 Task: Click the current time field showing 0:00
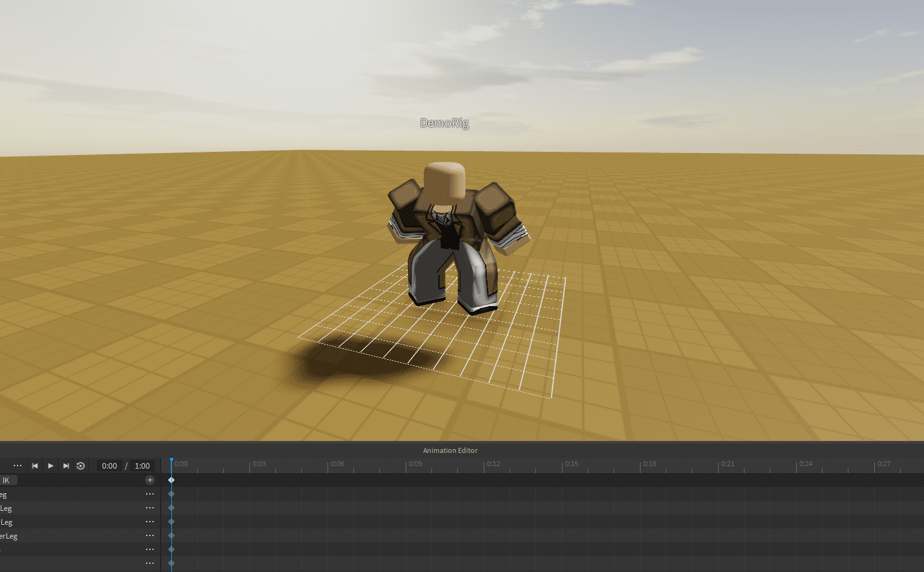tap(109, 466)
